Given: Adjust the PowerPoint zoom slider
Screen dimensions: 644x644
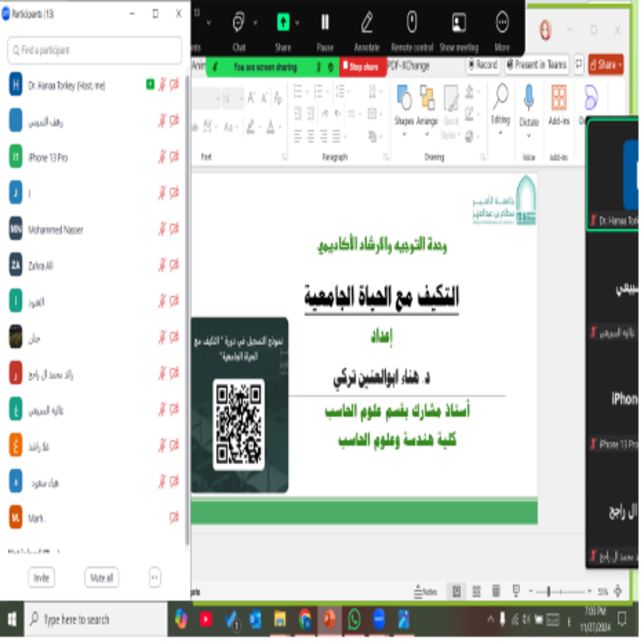Looking at the screenshot, I should pyautogui.click(x=549, y=591).
